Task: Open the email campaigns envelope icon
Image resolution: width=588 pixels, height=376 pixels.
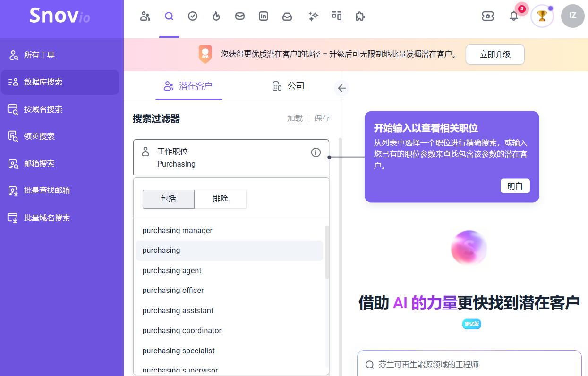Action: [240, 17]
